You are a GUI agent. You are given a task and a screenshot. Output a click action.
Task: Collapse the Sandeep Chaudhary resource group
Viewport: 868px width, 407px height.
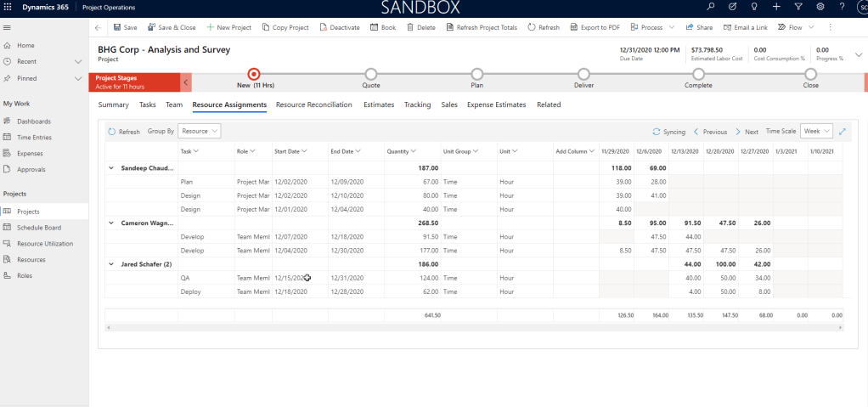110,168
